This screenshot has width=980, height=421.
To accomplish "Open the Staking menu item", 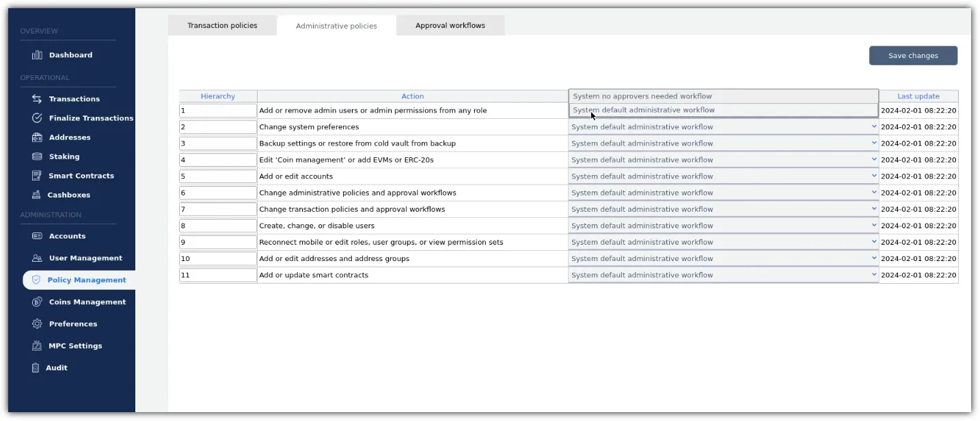I will [64, 157].
